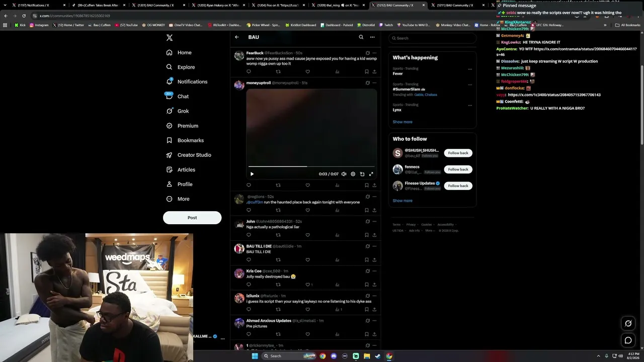The width and height of the screenshot is (644, 362).
Task: Like Ahmad Anxious Updates' post
Action: click(307, 334)
